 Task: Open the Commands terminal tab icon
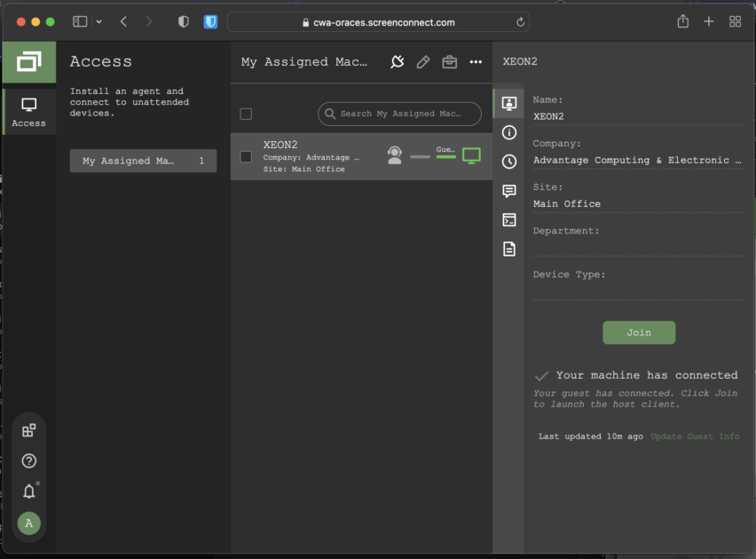point(509,220)
